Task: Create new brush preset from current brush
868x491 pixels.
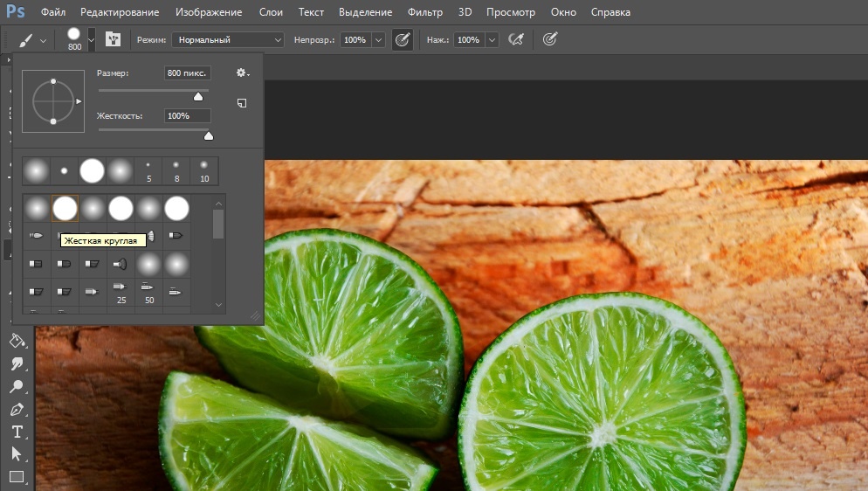Action: pos(242,103)
